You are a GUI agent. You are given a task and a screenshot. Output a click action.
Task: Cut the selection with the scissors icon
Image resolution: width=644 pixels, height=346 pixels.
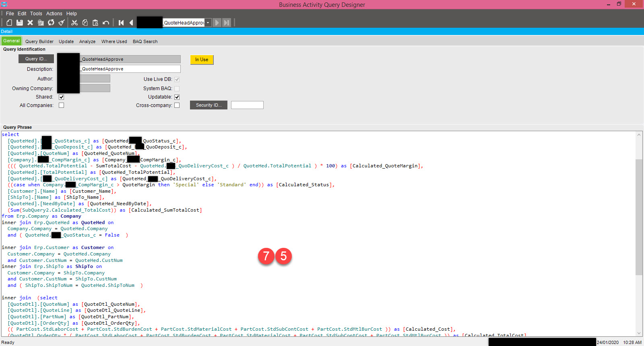tap(74, 23)
